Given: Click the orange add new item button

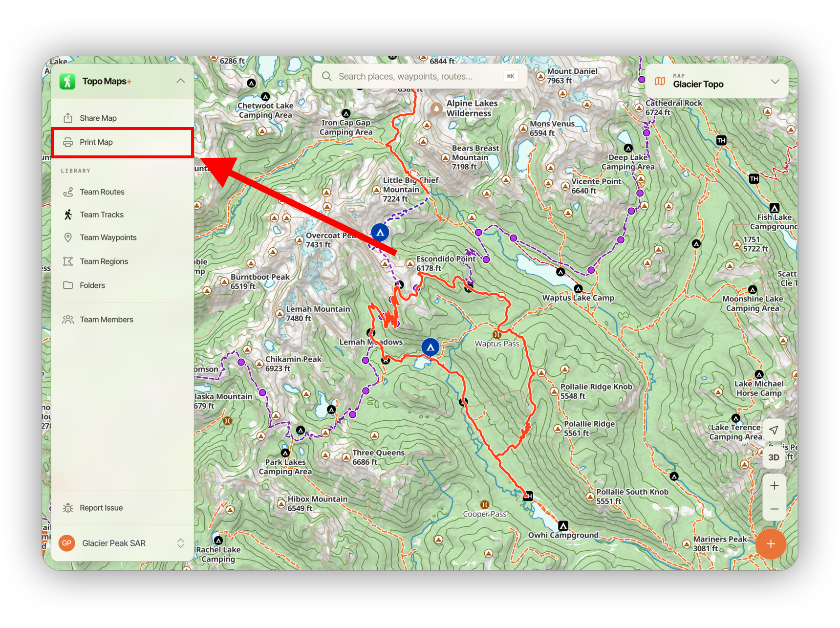Looking at the screenshot, I should pyautogui.click(x=771, y=544).
